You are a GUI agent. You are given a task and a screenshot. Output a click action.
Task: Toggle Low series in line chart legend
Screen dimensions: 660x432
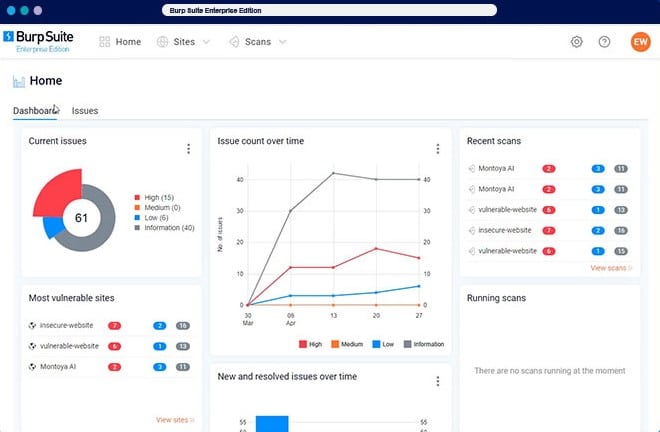[383, 344]
